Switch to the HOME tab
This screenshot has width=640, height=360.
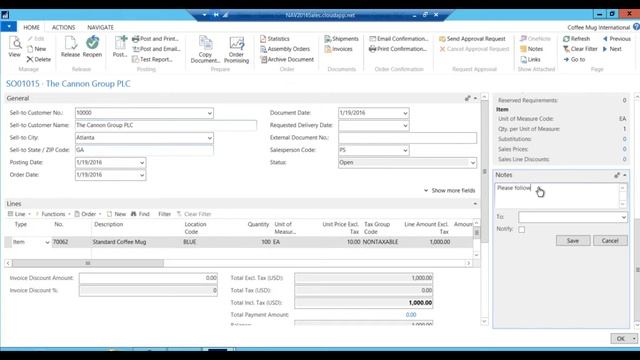[x=31, y=27]
